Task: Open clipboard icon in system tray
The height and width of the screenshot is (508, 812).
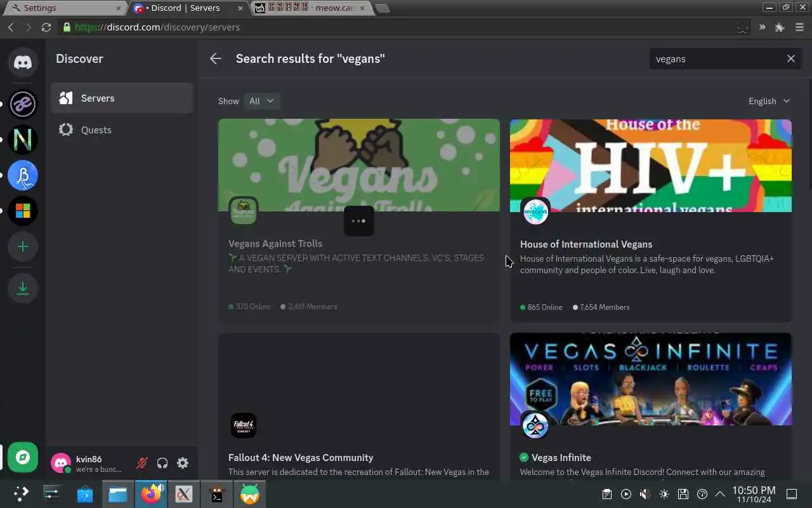Action: tap(607, 494)
